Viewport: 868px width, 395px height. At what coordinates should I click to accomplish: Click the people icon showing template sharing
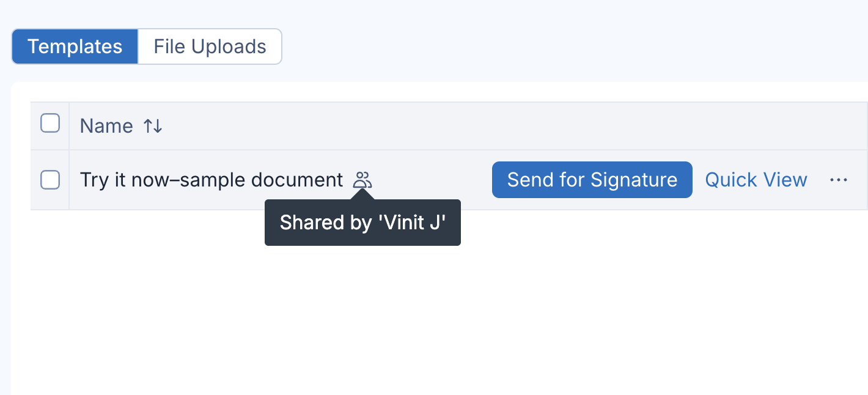(x=362, y=180)
